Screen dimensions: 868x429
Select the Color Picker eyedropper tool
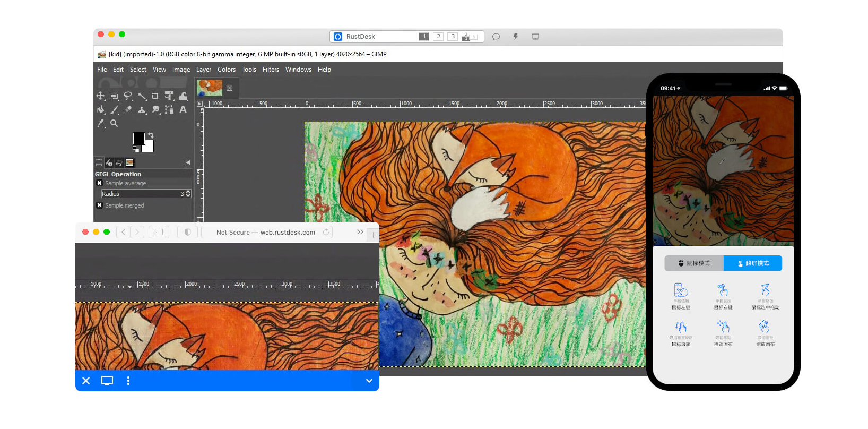(x=100, y=123)
